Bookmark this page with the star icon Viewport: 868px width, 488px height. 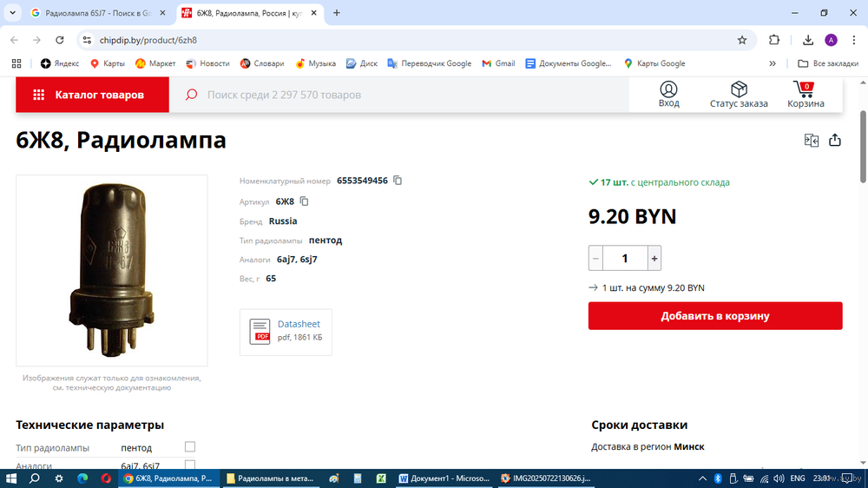tap(742, 40)
